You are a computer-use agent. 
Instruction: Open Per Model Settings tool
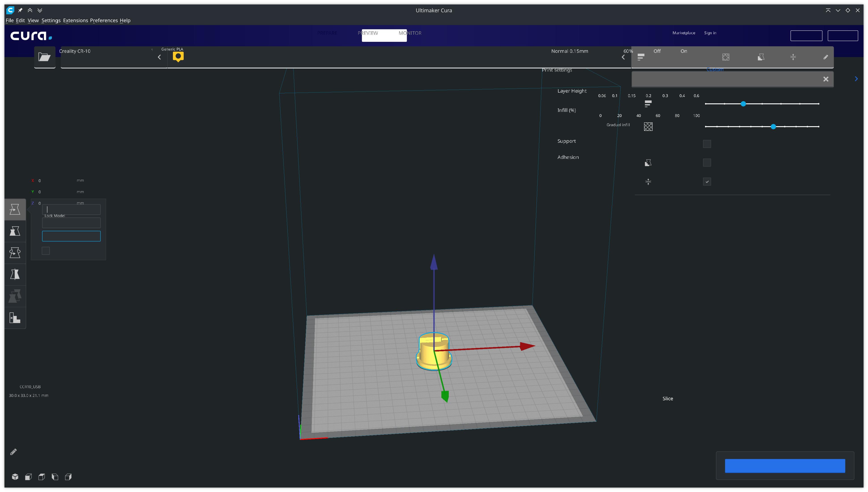pos(15,296)
